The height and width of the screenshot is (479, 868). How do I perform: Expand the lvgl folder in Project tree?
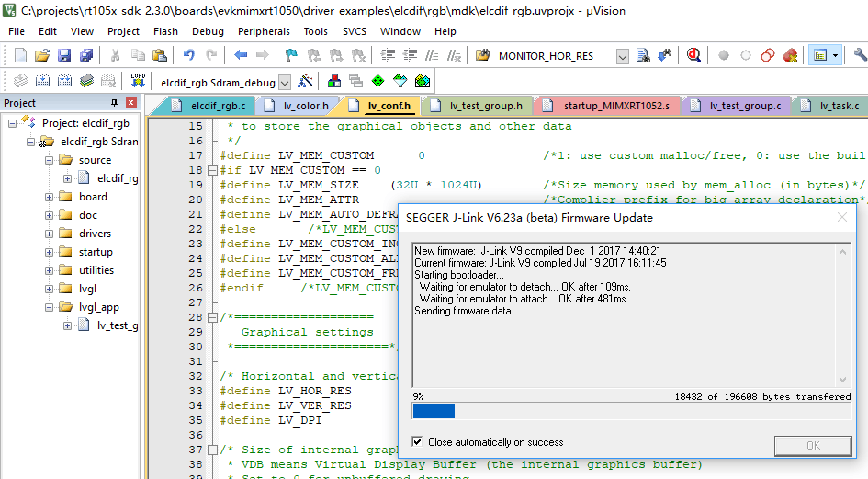(x=50, y=289)
